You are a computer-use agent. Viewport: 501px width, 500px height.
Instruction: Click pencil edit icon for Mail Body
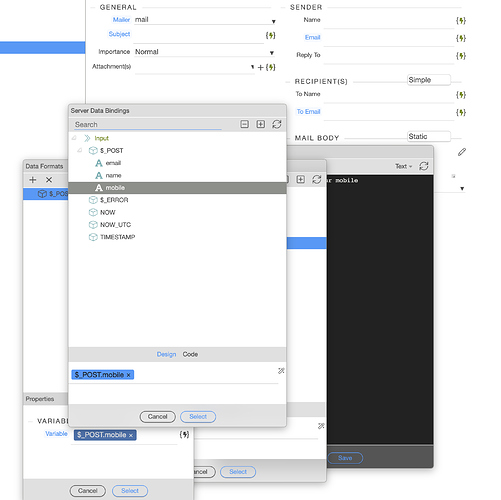pyautogui.click(x=462, y=152)
